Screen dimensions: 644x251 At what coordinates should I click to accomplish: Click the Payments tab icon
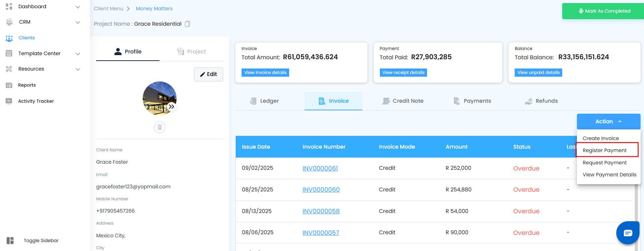point(457,101)
